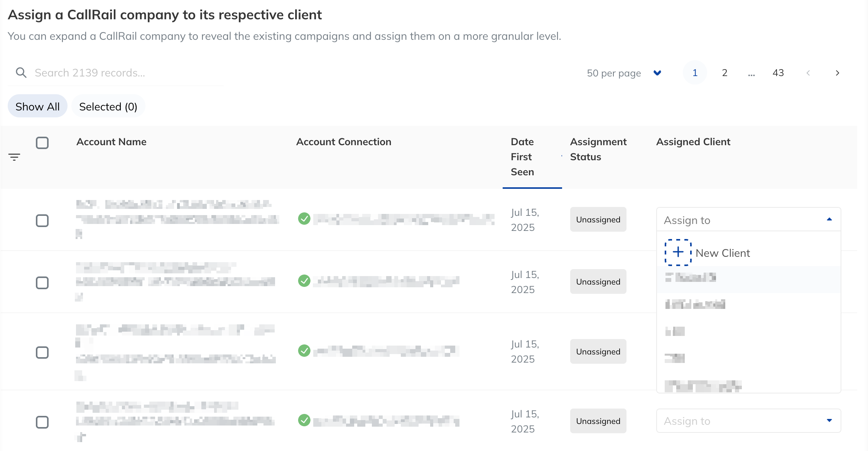The image size is (868, 451).
Task: Click second row's Jul 15, 2025 date
Action: click(525, 282)
